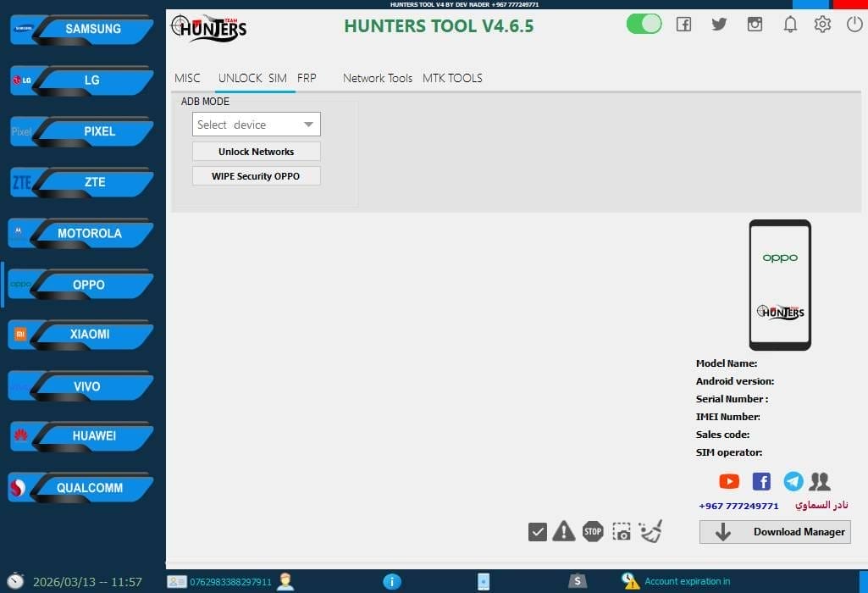This screenshot has width=868, height=593.
Task: Open the settings gear icon
Action: click(x=822, y=24)
